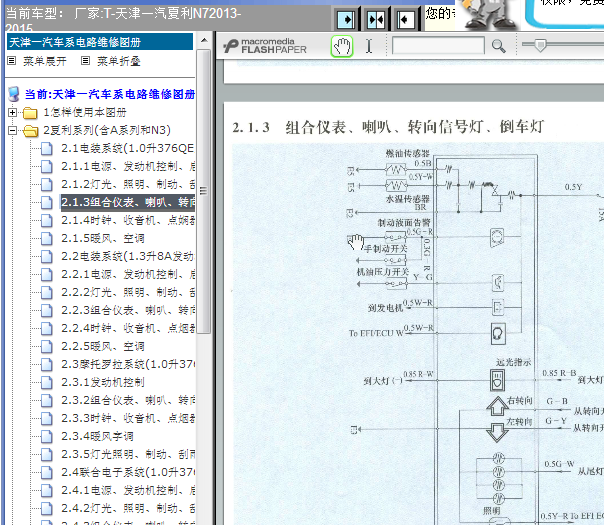The image size is (604, 525).
Task: Click the 天津一汽车系电路维修图册 header bar
Action: pyautogui.click(x=100, y=42)
